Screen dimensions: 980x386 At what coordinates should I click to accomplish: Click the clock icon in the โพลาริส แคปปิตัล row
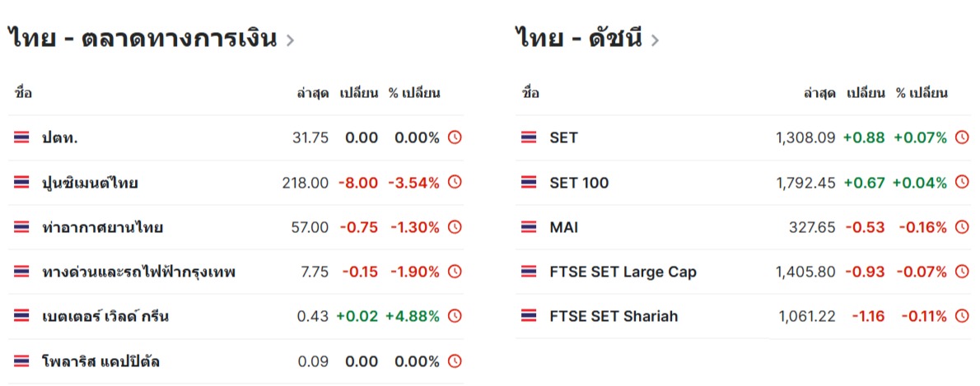point(455,360)
